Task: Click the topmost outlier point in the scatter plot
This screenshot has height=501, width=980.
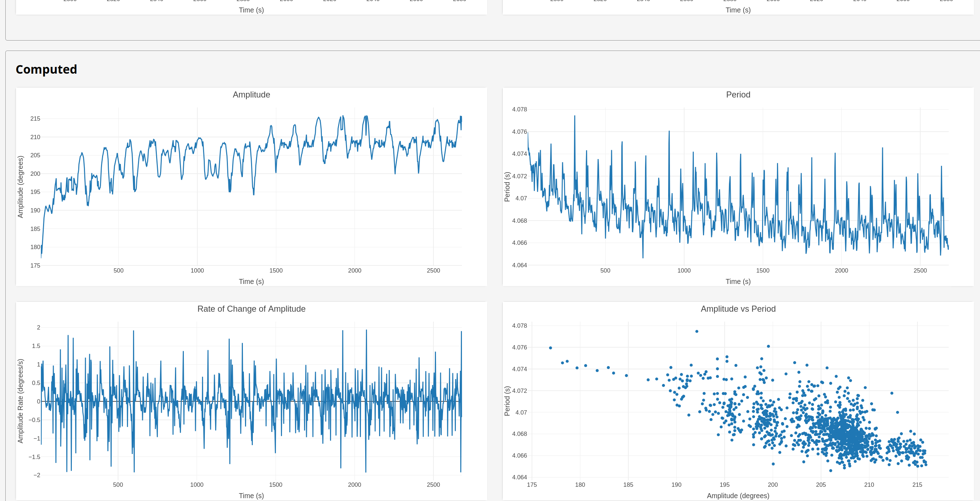Action: pyautogui.click(x=697, y=331)
